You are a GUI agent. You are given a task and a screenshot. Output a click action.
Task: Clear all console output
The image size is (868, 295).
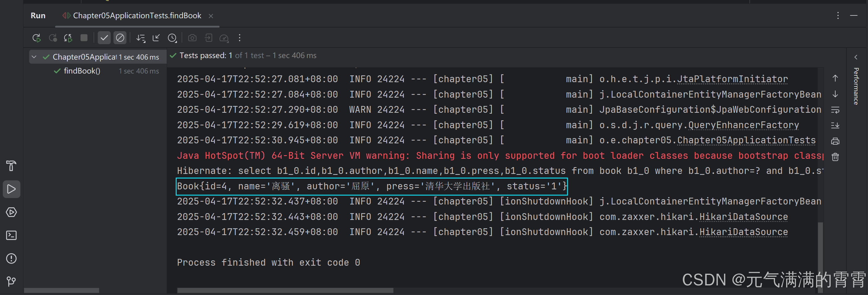(x=835, y=156)
